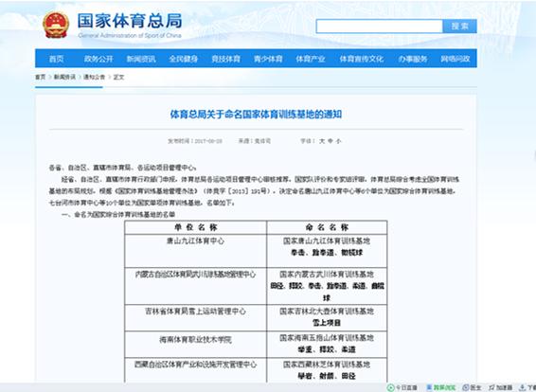Open the 全民健身 navigation menu
The image size is (536, 392).
[x=183, y=59]
